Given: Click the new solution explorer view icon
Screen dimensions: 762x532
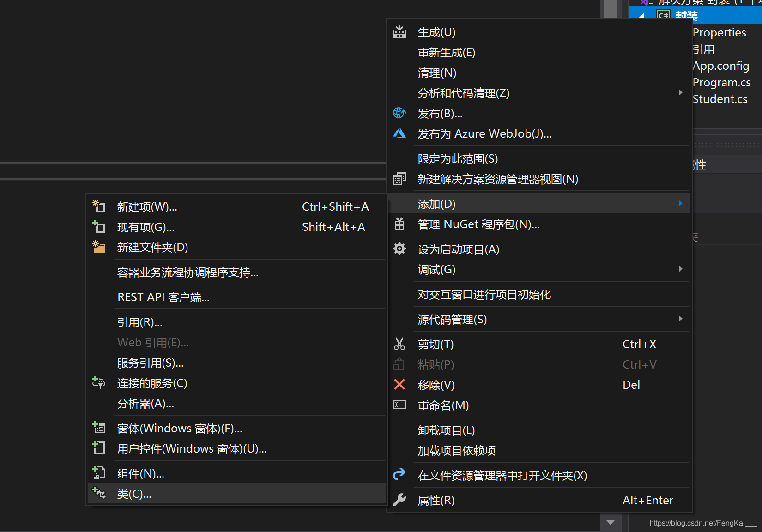Looking at the screenshot, I should [399, 179].
